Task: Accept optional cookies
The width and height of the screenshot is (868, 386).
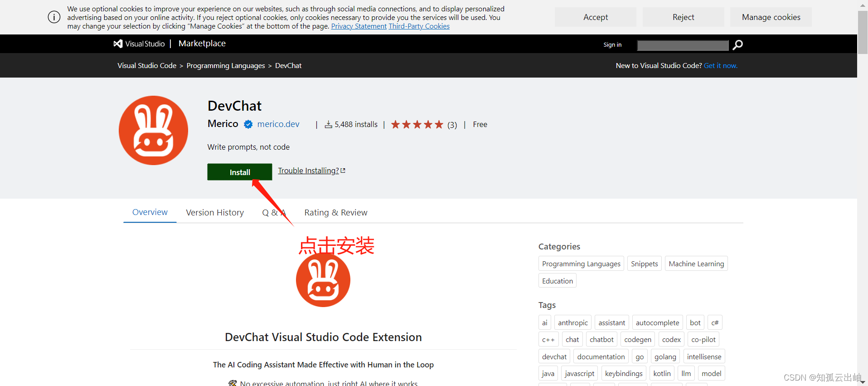Action: (596, 17)
